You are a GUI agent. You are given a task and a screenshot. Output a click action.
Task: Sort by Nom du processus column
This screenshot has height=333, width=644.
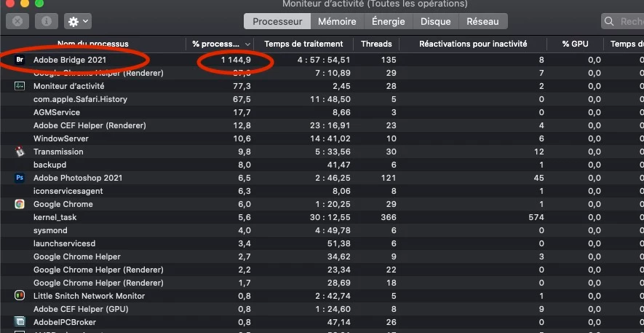pyautogui.click(x=93, y=44)
